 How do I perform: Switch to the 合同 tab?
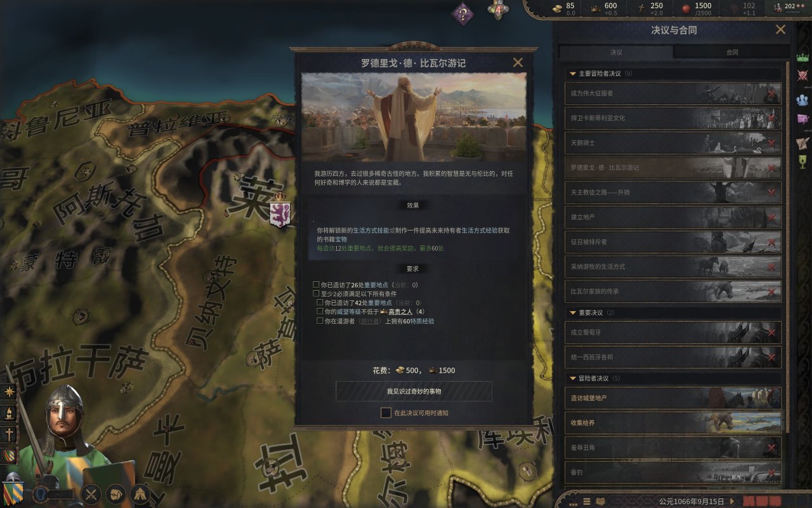[731, 52]
